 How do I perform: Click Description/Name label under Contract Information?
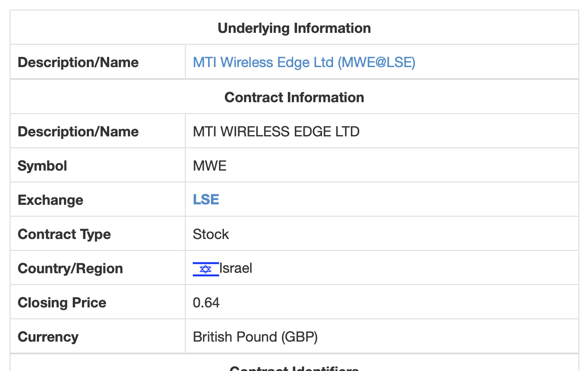pos(78,132)
